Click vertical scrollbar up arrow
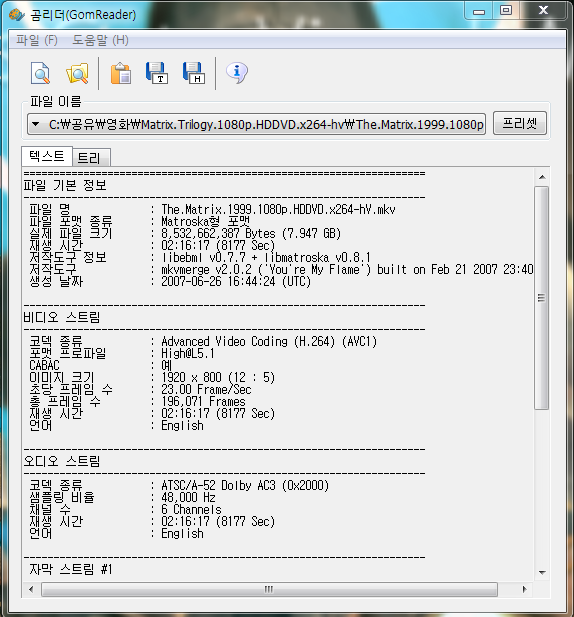 pyautogui.click(x=542, y=177)
